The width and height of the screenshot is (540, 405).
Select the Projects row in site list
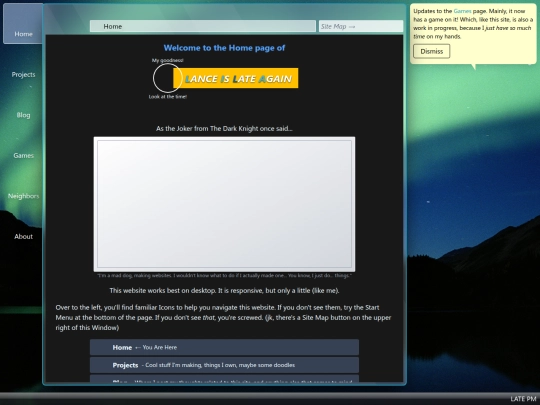(x=224, y=365)
